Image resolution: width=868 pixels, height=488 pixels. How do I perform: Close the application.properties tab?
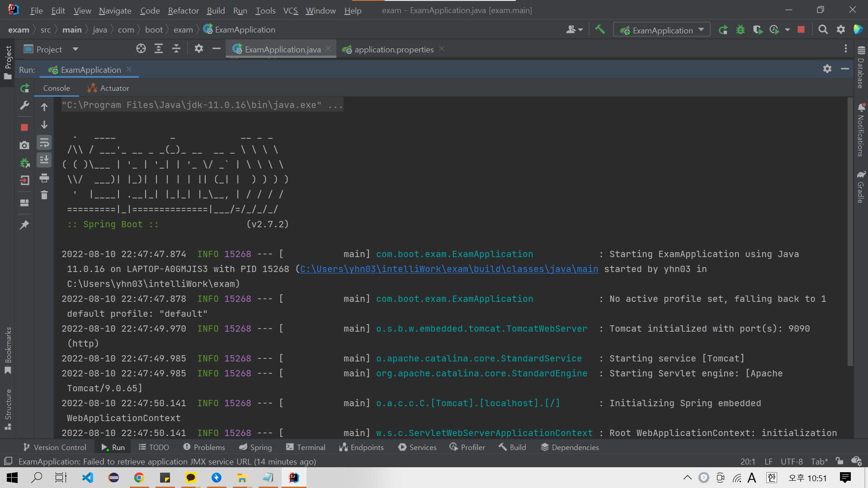click(x=442, y=49)
